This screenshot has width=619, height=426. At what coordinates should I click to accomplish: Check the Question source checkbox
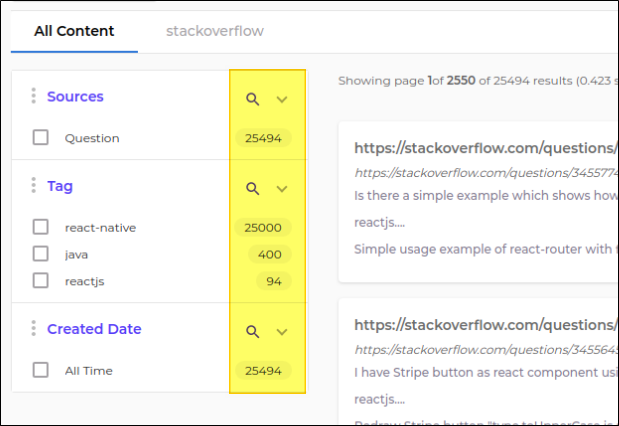[41, 138]
